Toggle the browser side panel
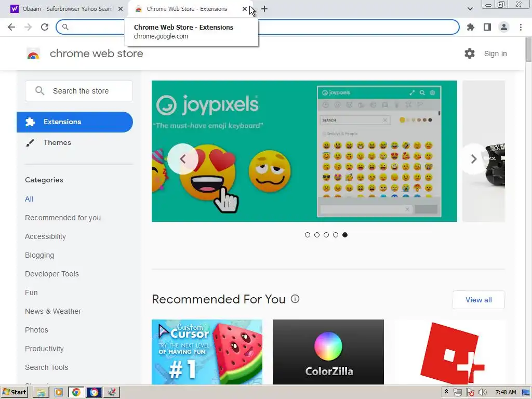This screenshot has width=532, height=399. point(487,27)
